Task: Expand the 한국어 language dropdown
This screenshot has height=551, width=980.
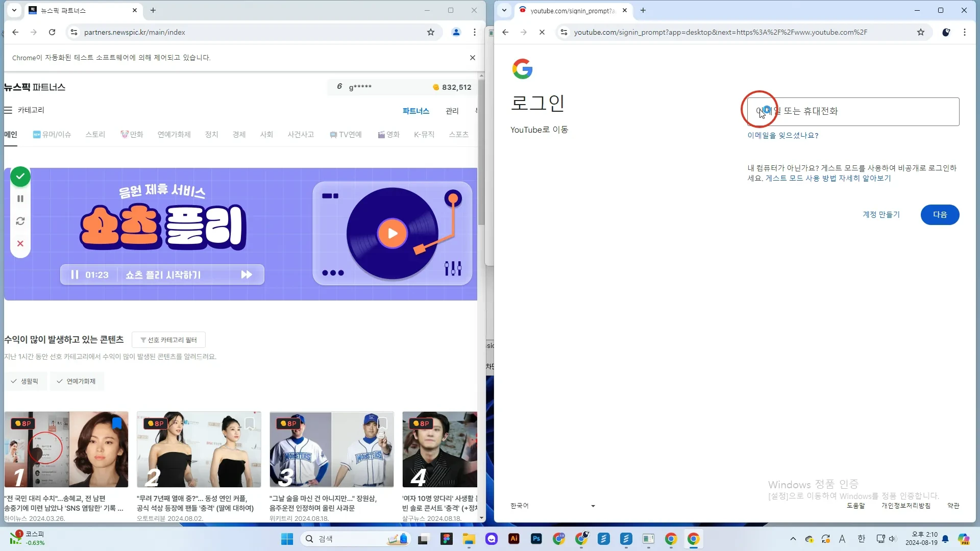Action: coord(553,506)
